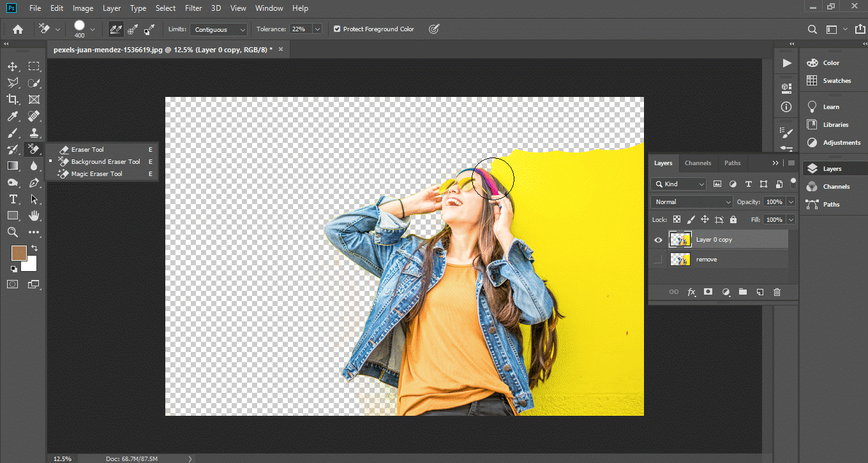Open the Filter menu
Screen dimensions: 868x463
pos(193,8)
